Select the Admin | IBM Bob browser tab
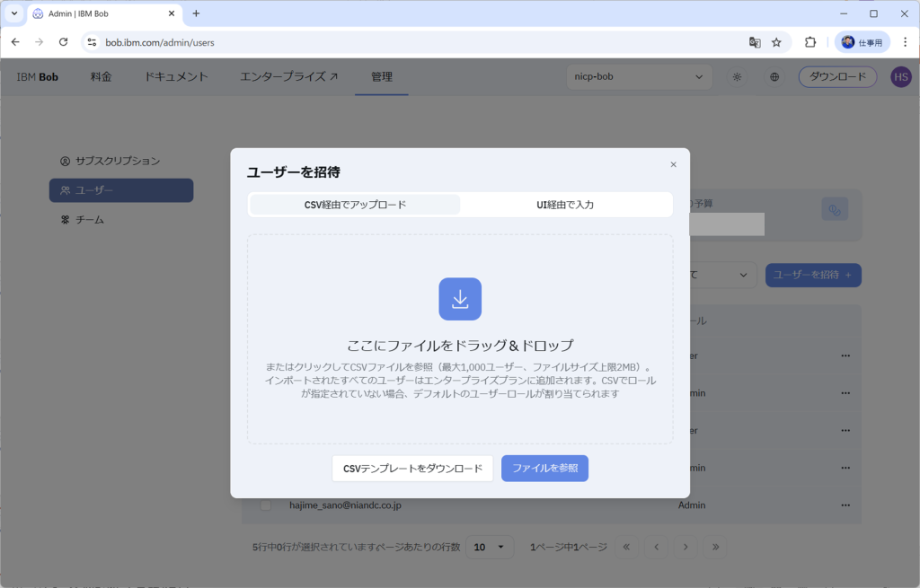Viewport: 920px width, 588px height. point(104,13)
